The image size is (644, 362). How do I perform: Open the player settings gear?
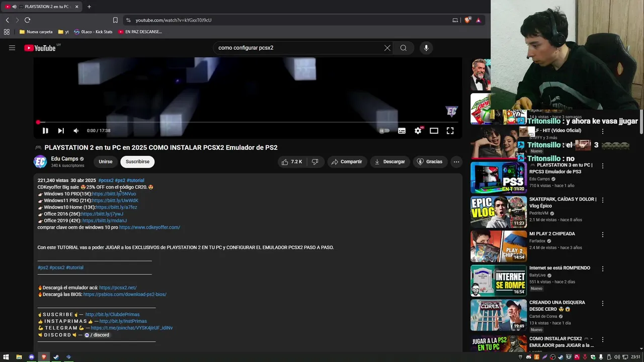pyautogui.click(x=418, y=131)
